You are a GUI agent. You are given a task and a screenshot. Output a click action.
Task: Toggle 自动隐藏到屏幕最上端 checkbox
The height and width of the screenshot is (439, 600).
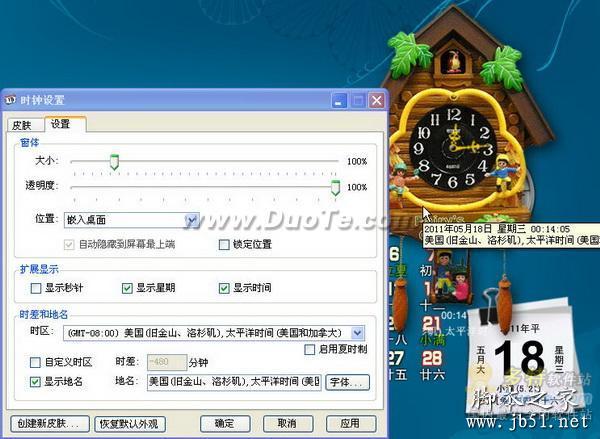[69, 245]
